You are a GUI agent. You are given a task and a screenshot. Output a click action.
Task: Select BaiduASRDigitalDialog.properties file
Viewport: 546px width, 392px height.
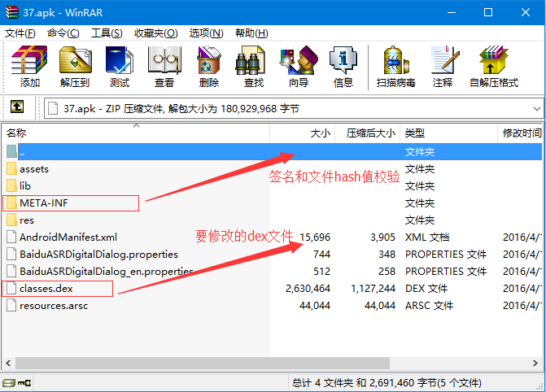[x=99, y=254]
